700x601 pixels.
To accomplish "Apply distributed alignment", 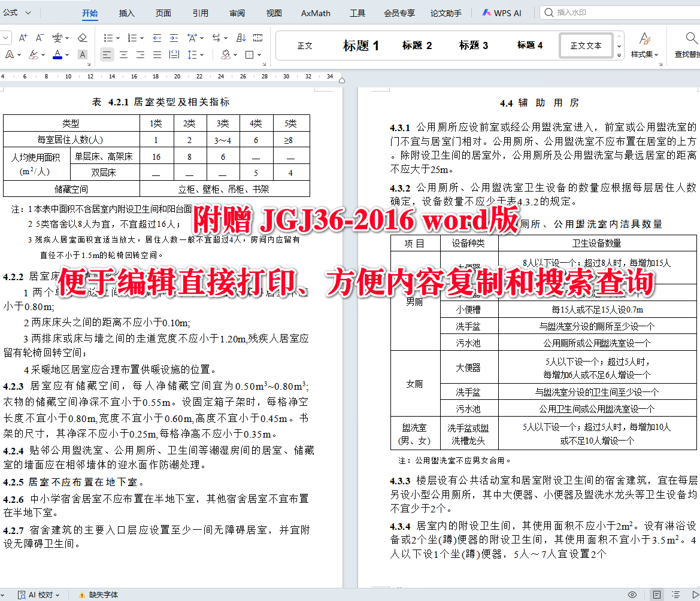I will pyautogui.click(x=174, y=55).
